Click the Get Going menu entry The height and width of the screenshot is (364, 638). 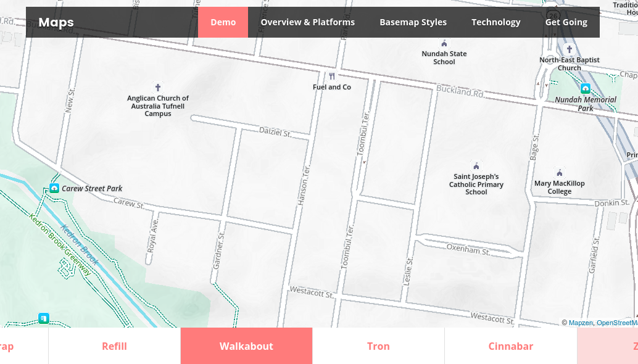click(x=566, y=22)
